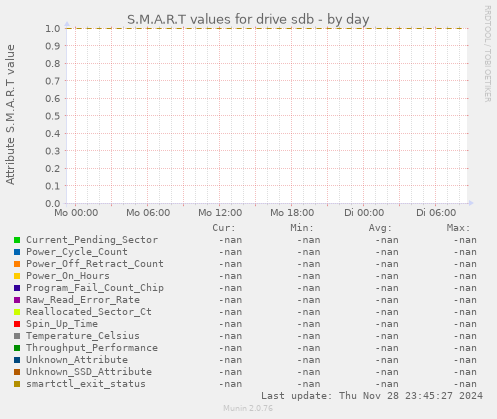Click the 0.0 y-axis value label
This screenshot has width=497, height=419.
53,203
